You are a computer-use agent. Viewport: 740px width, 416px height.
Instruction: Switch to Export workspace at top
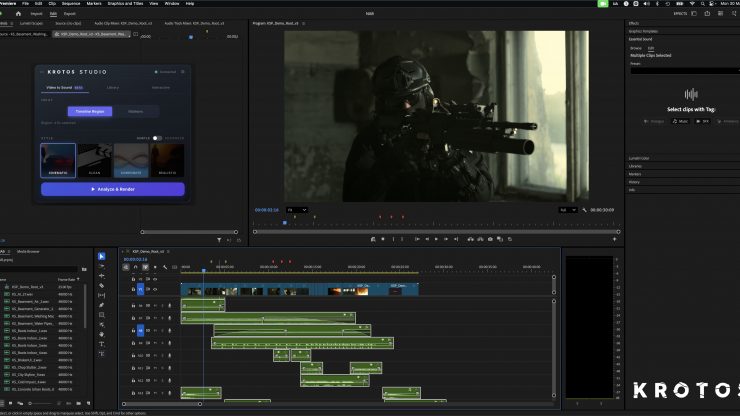coord(69,14)
